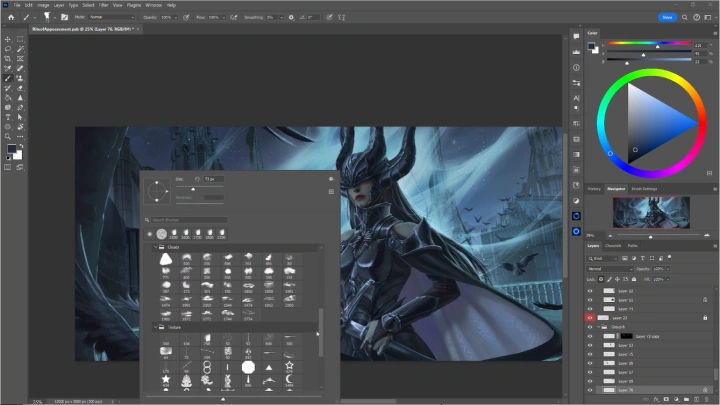This screenshot has height=405, width=720.
Task: Collapse Group 8 in Layers panel
Action: [599, 327]
